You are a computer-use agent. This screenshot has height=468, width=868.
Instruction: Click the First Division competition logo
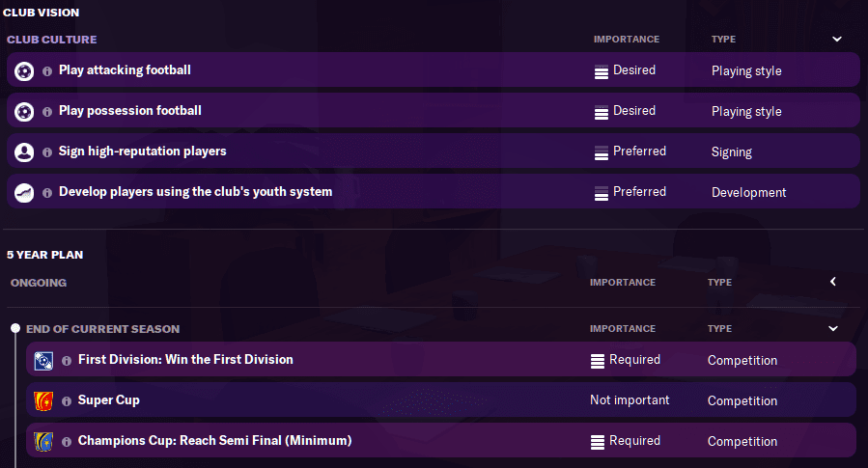click(x=43, y=360)
